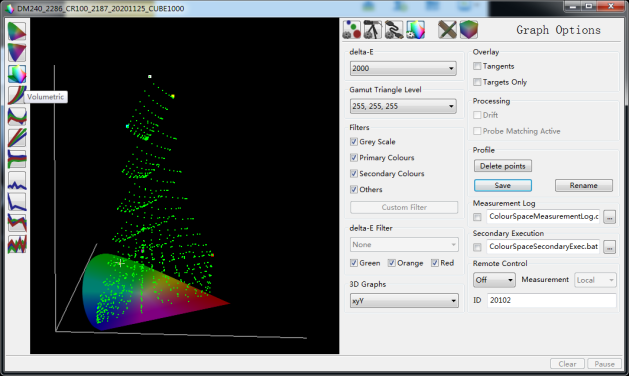Uncheck the Grey Scale filter

click(x=354, y=142)
